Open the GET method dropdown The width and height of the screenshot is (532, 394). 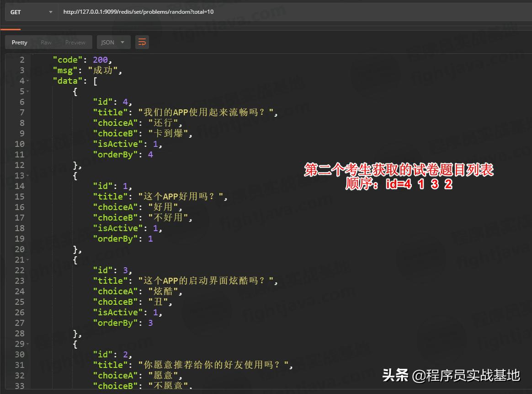pos(31,12)
